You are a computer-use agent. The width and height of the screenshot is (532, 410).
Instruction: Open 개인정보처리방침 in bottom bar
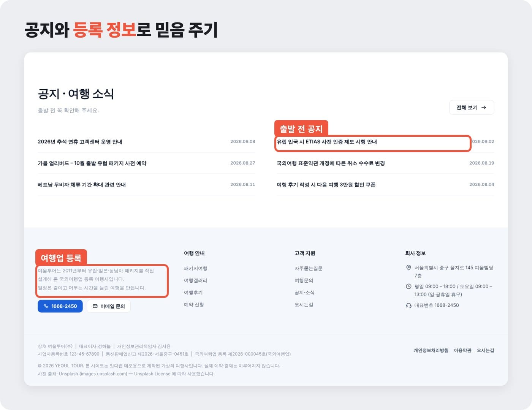431,350
